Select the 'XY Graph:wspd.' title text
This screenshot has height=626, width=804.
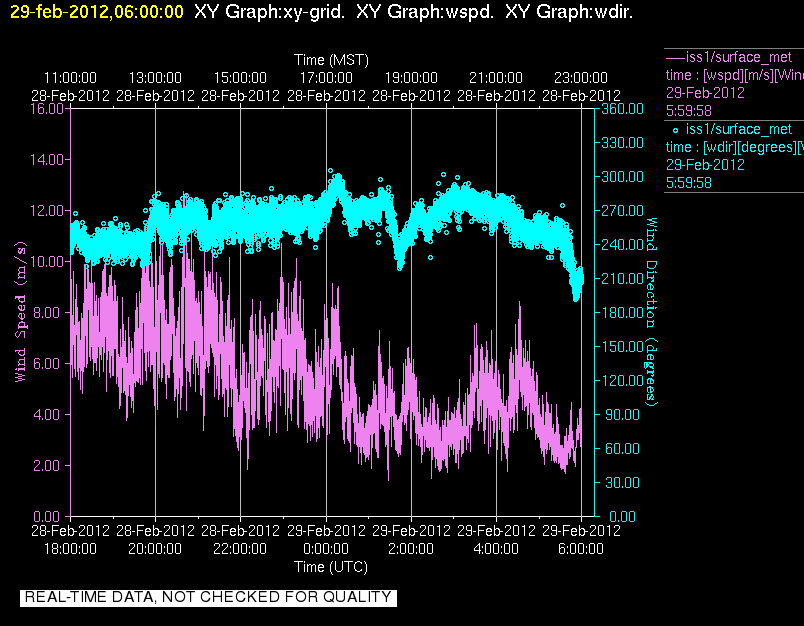pyautogui.click(x=425, y=12)
